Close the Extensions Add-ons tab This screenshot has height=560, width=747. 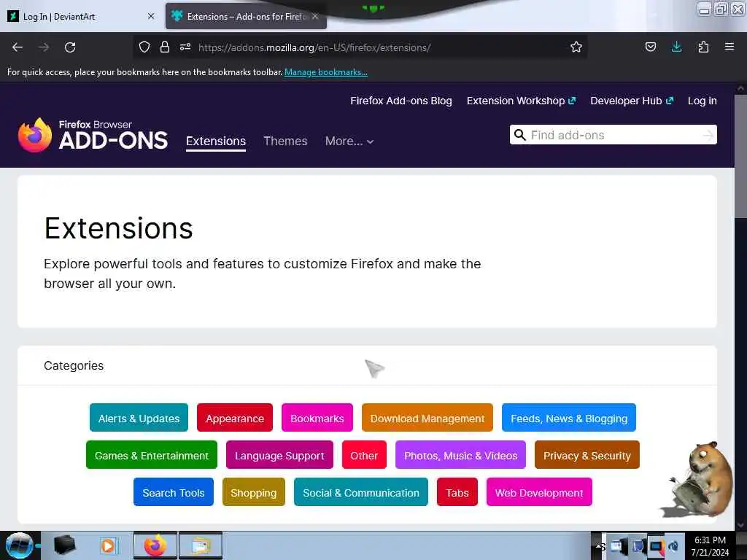pyautogui.click(x=315, y=16)
